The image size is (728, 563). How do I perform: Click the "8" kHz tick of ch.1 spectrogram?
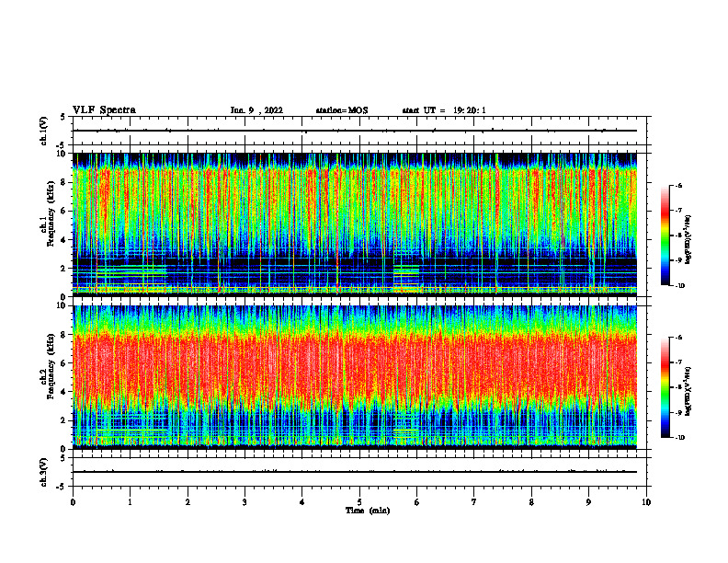click(x=63, y=182)
